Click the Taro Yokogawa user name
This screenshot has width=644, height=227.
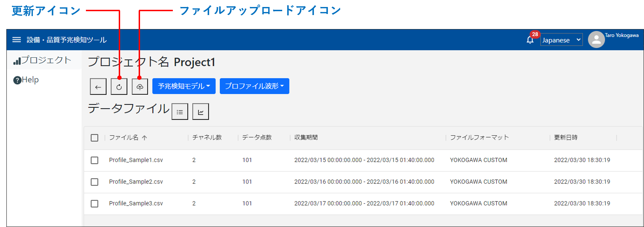(622, 35)
